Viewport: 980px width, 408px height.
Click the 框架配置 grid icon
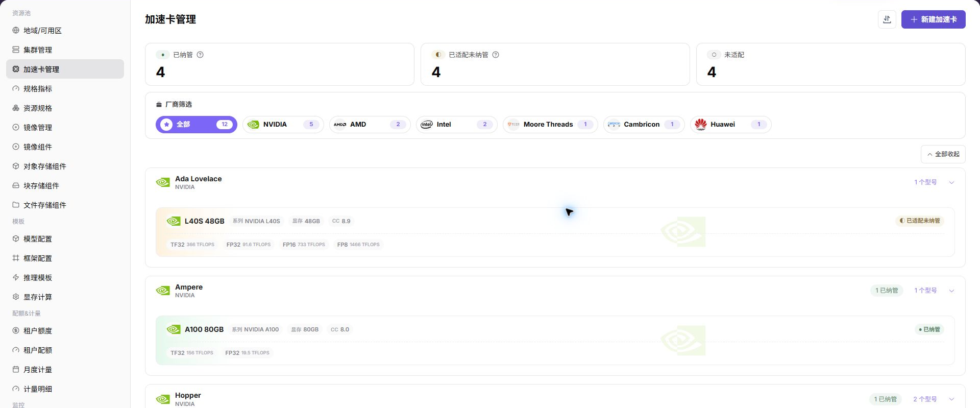[16, 258]
